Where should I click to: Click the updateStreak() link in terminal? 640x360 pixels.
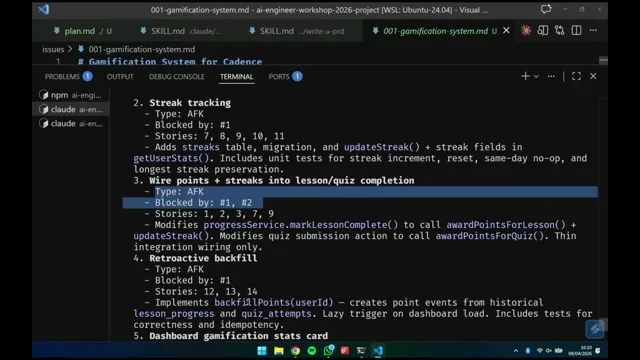[381, 147]
